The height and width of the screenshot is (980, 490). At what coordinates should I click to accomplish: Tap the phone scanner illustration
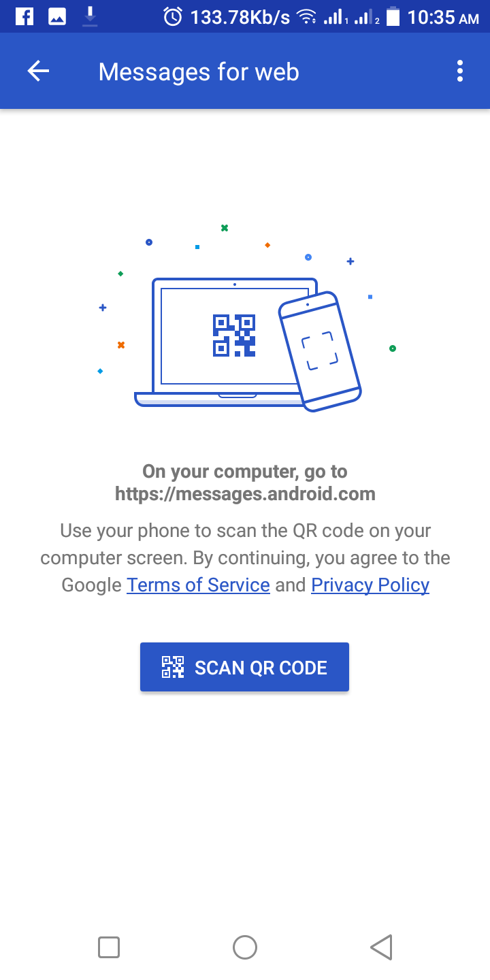coord(320,351)
